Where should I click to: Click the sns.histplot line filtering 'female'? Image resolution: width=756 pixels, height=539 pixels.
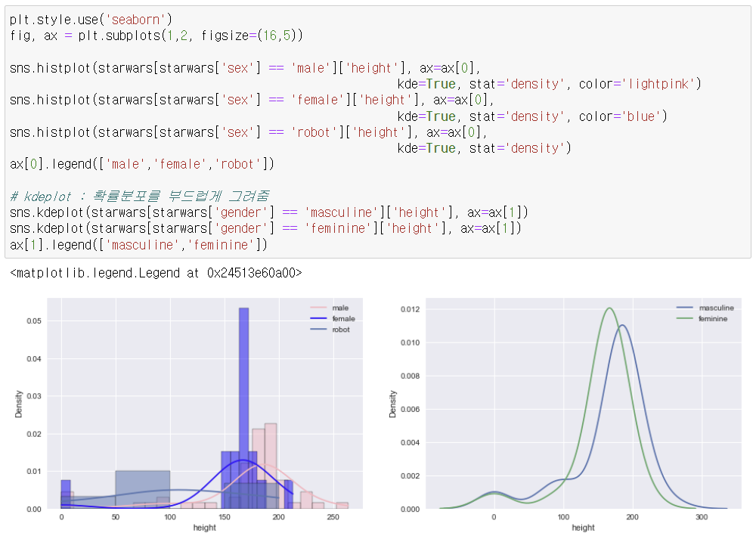252,100
